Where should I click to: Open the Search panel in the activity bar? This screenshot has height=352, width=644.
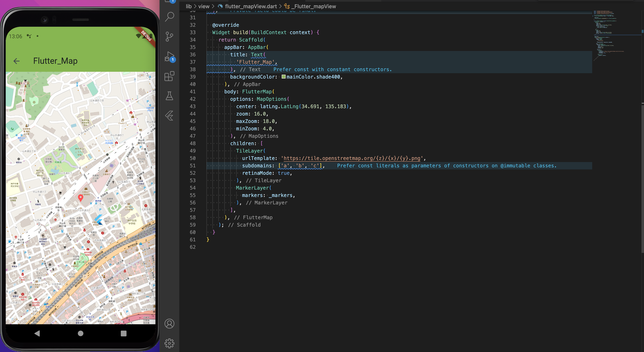pyautogui.click(x=169, y=16)
